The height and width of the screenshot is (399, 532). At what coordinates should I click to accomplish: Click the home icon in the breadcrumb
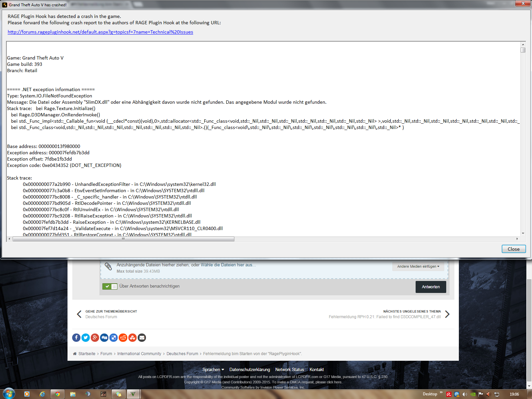(75, 354)
